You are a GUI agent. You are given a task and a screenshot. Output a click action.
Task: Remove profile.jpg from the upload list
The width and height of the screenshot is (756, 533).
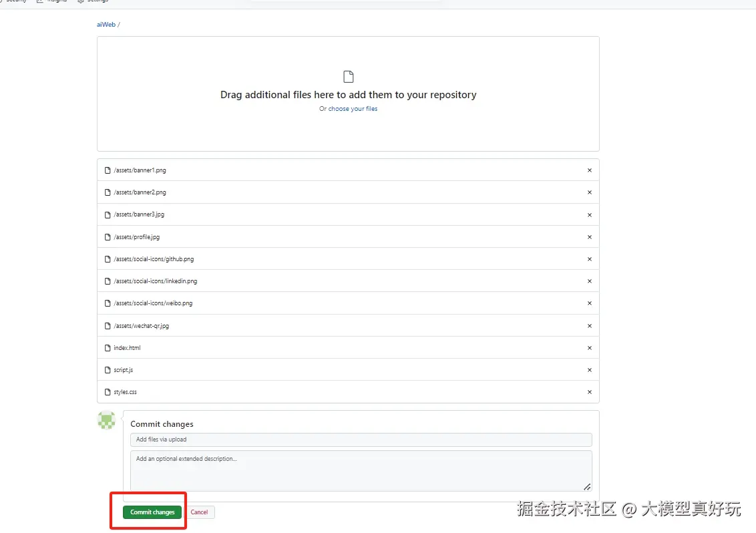(589, 236)
